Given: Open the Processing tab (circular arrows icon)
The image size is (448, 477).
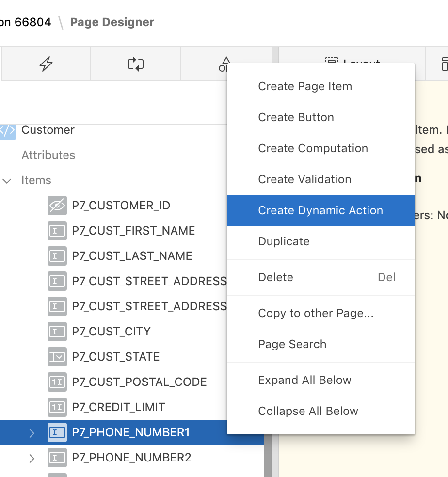Looking at the screenshot, I should click(136, 64).
